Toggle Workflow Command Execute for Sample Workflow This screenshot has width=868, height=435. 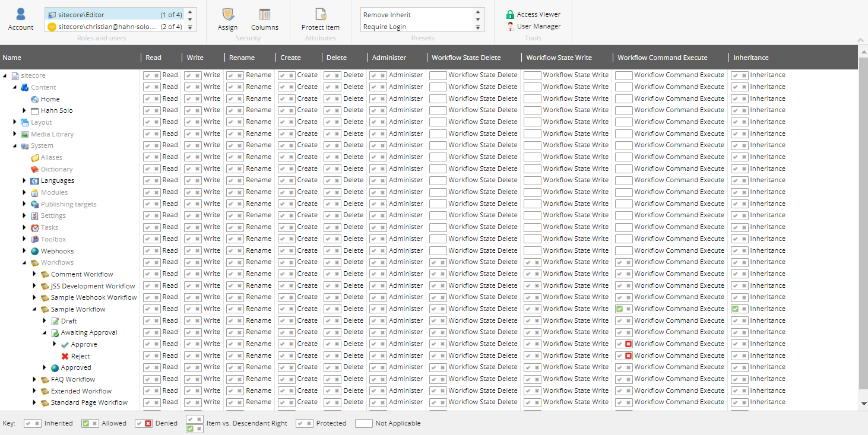[620, 309]
